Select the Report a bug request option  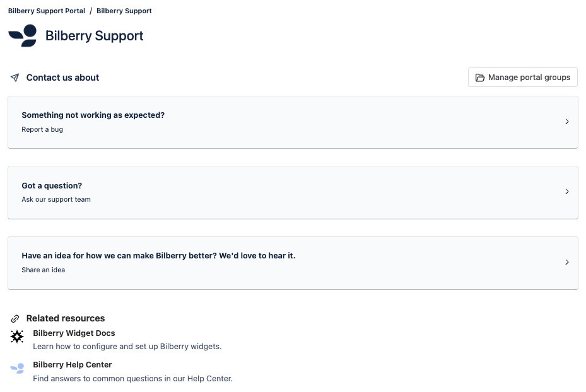pos(293,122)
